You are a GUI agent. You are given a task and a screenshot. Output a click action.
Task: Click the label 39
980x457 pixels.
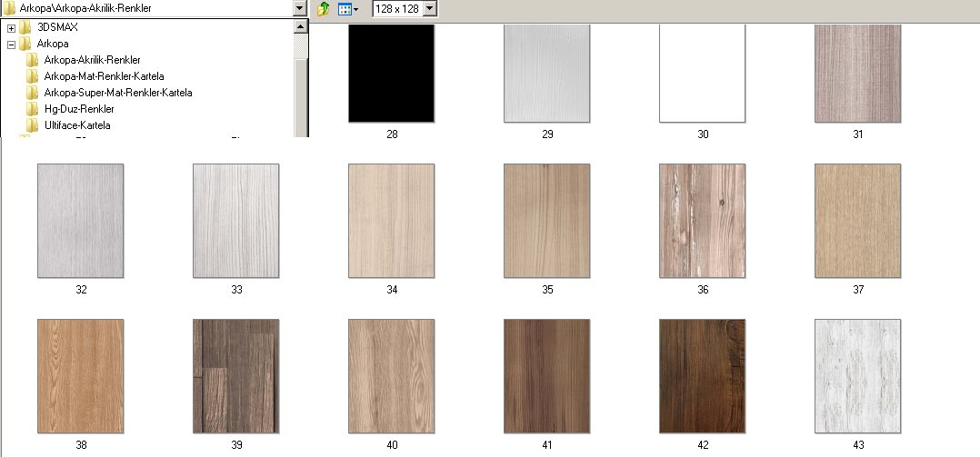pyautogui.click(x=237, y=445)
